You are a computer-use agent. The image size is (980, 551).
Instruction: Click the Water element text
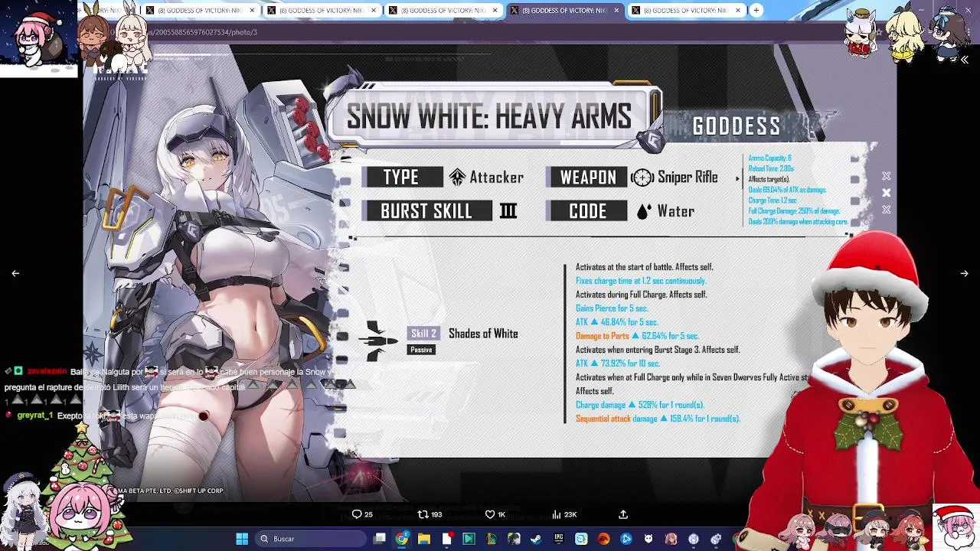tap(675, 211)
